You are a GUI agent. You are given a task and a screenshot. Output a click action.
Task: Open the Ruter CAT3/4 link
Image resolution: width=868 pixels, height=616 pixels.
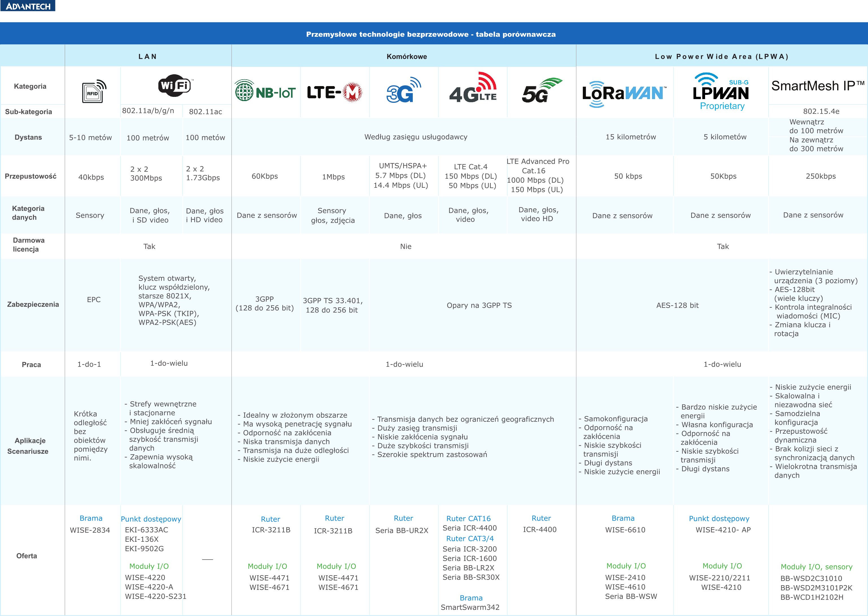click(x=470, y=539)
